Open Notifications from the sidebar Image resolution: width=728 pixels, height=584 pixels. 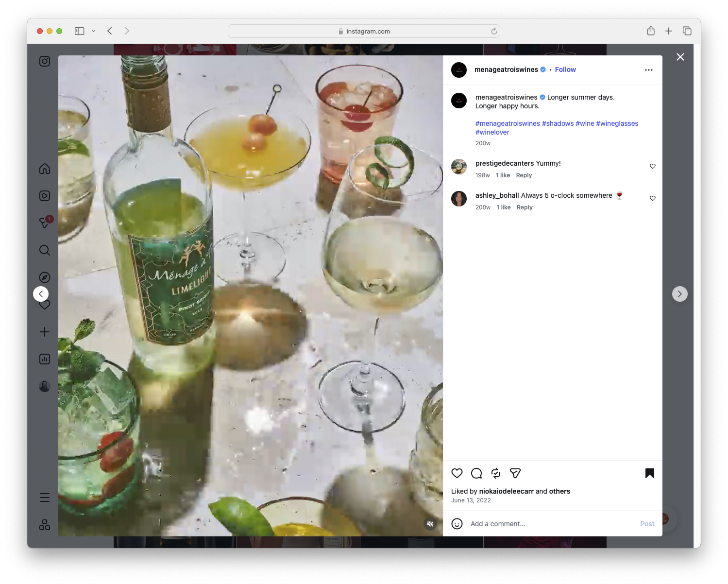point(44,305)
